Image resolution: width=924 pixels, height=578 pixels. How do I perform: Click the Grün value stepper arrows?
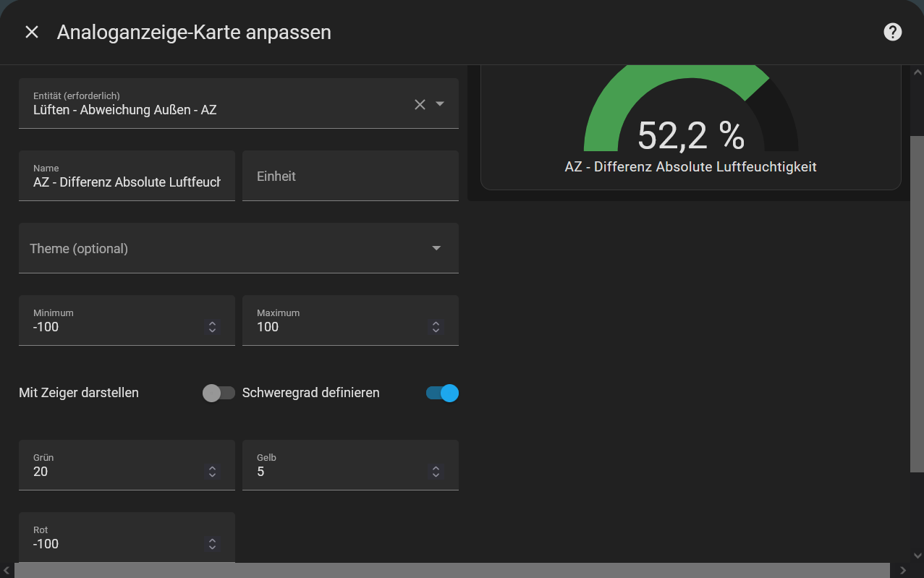point(212,472)
